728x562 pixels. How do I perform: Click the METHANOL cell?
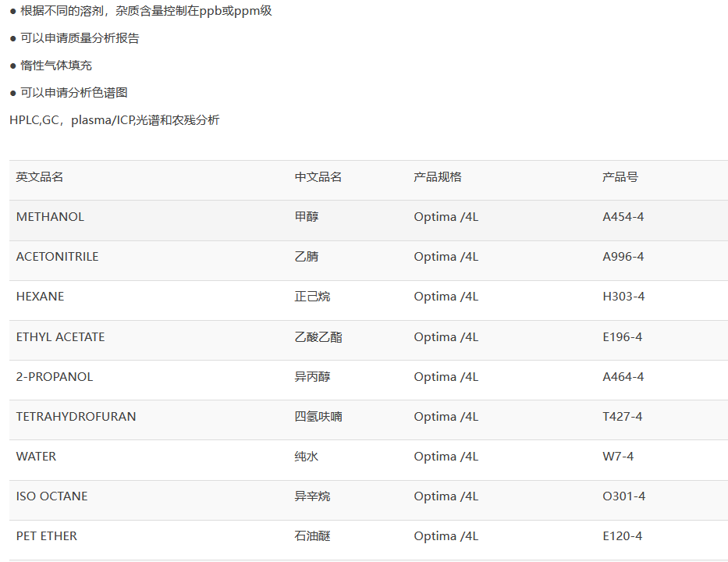pos(50,217)
